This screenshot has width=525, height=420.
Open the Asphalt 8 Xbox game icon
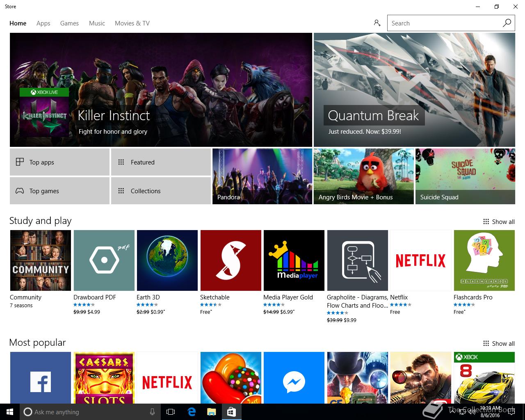coord(484,378)
